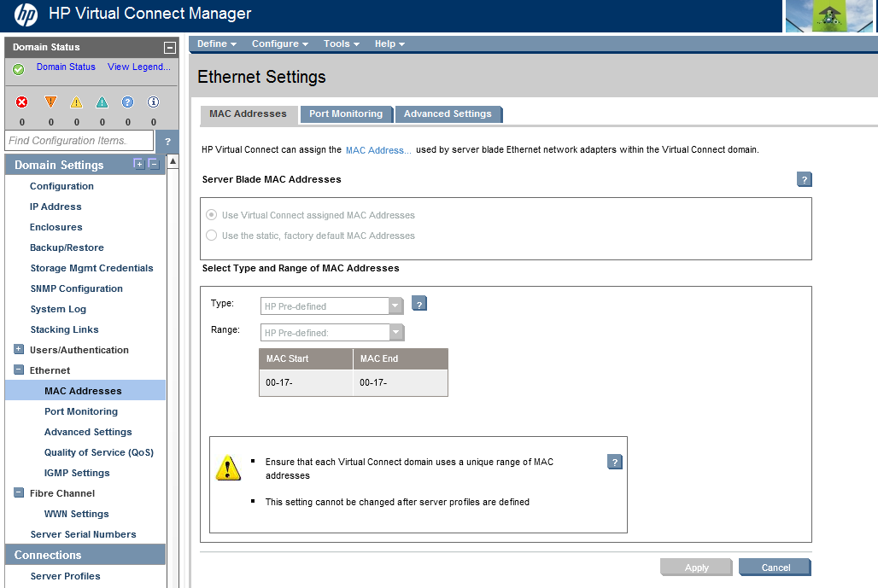The width and height of the screenshot is (878, 588).
Task: Collapse all Domain Settings tree items
Action: (154, 164)
